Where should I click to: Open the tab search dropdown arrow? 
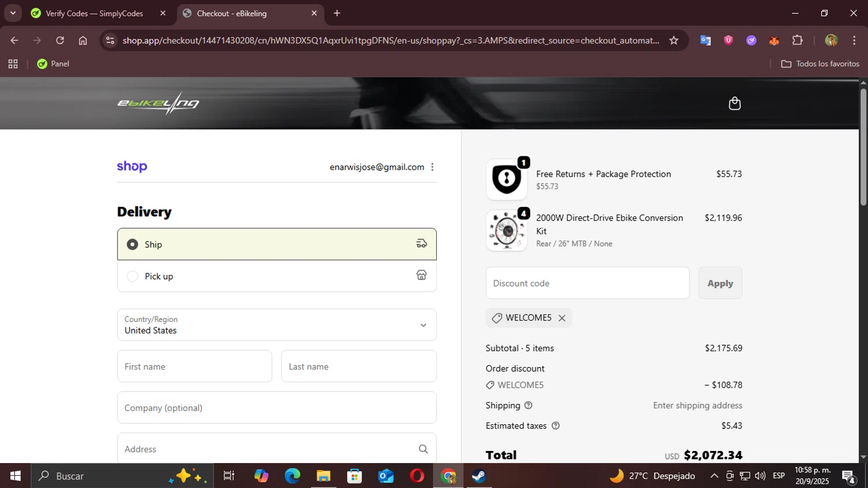(13, 13)
